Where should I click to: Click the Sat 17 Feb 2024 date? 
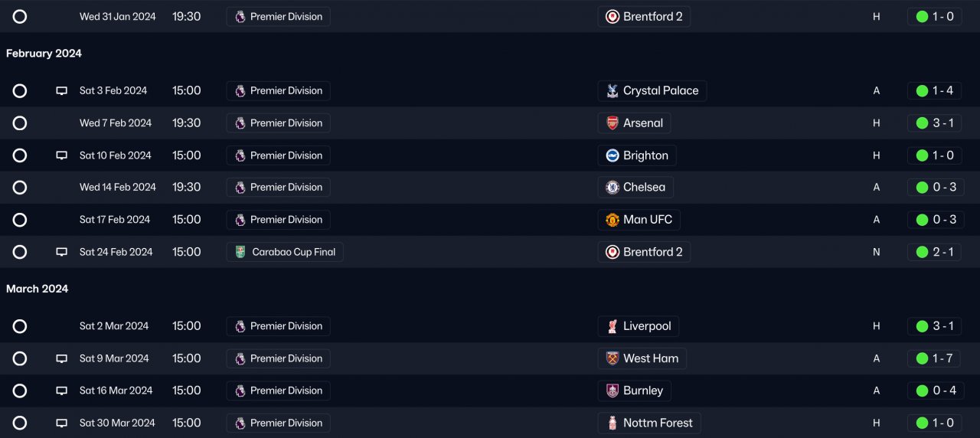[115, 220]
